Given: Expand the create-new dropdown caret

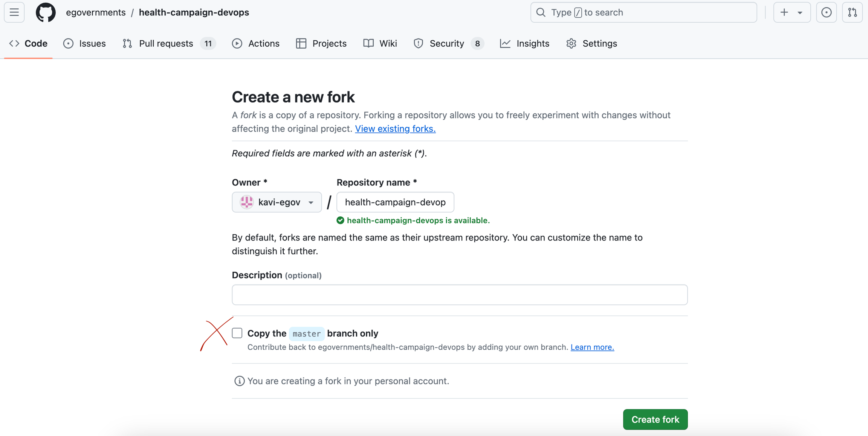Looking at the screenshot, I should tap(800, 12).
